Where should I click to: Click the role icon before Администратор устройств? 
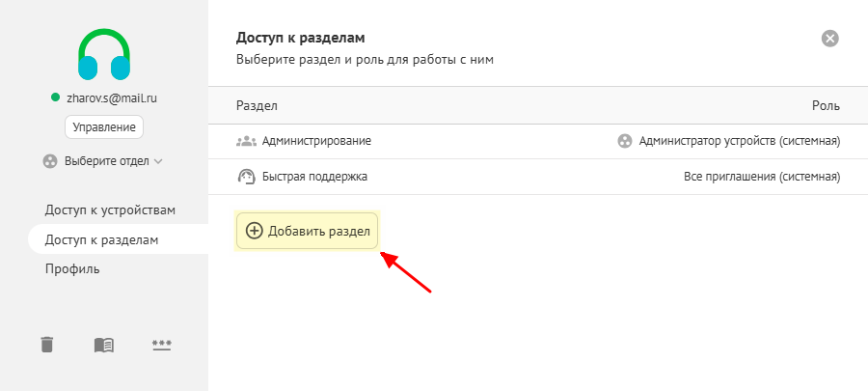click(x=625, y=141)
